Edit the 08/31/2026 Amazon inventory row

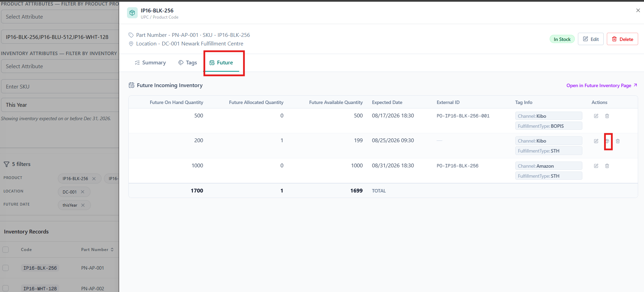click(596, 166)
